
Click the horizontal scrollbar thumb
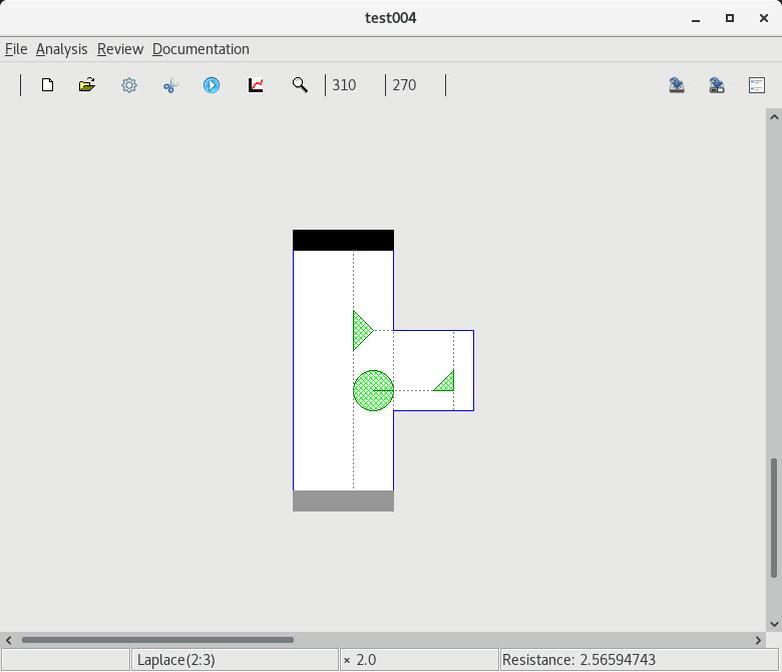click(157, 640)
